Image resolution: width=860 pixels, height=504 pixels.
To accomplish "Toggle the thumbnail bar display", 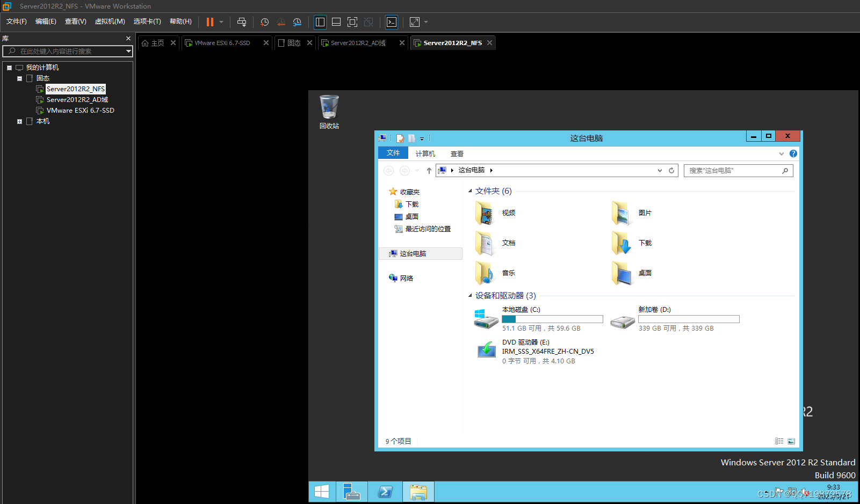I will [x=336, y=22].
